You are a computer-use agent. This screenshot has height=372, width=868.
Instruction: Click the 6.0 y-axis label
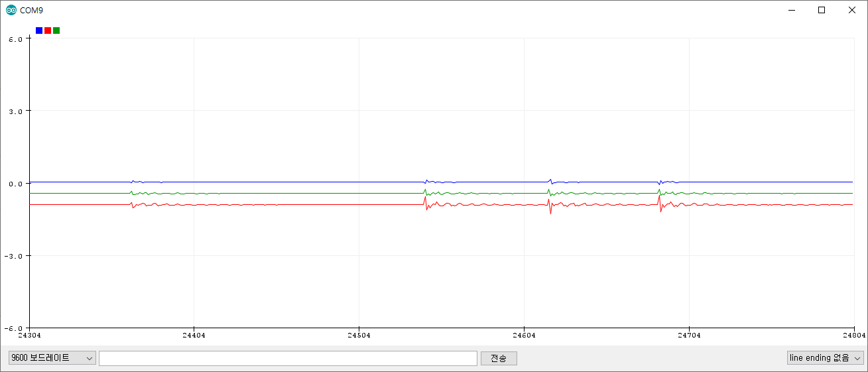[x=17, y=38]
